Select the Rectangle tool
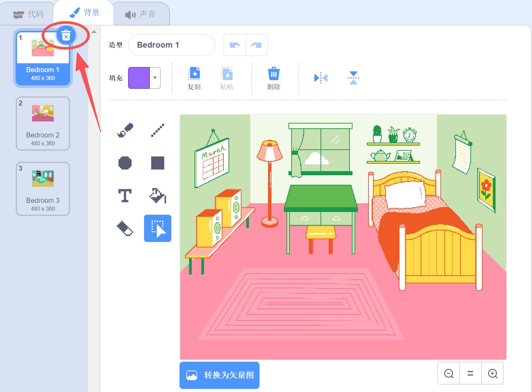 158,163
